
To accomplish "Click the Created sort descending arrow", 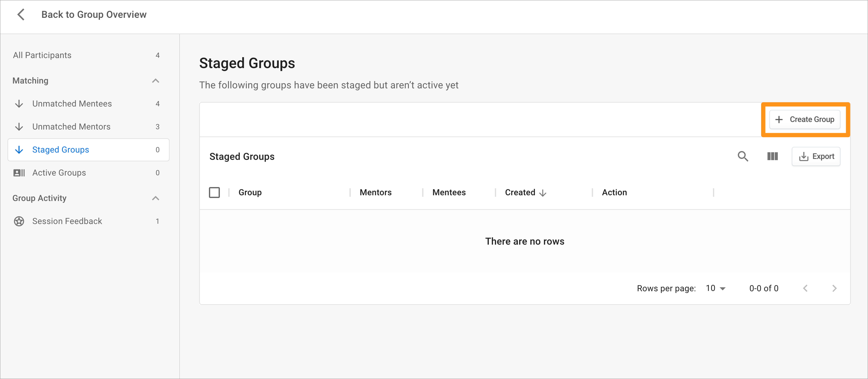I will (x=543, y=193).
